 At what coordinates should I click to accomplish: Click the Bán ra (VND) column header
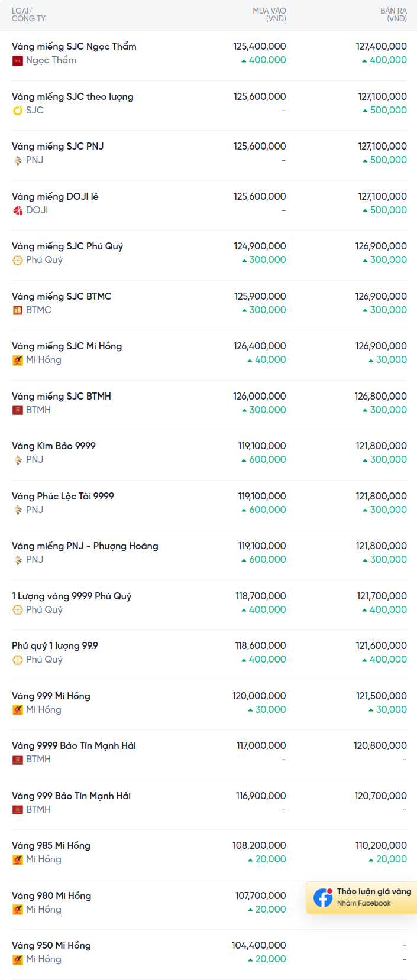(393, 15)
